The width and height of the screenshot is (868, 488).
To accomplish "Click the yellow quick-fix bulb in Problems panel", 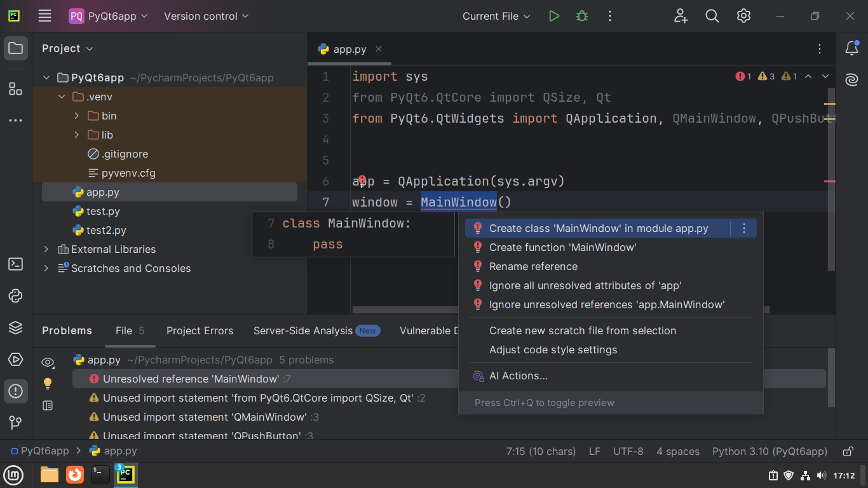I will (48, 384).
